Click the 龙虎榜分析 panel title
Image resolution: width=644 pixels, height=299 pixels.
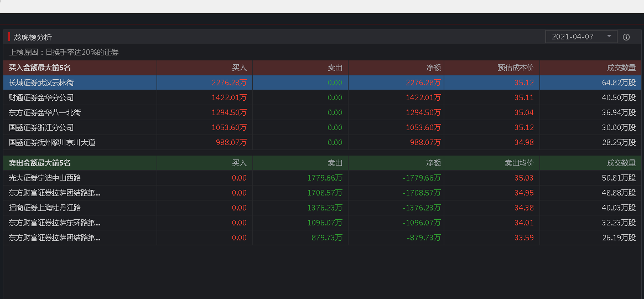click(33, 37)
